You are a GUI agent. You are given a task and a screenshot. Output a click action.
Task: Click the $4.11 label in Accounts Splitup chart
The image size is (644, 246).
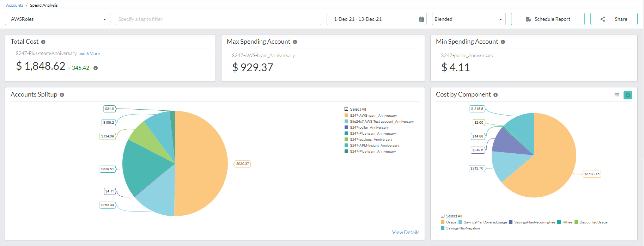tap(110, 191)
